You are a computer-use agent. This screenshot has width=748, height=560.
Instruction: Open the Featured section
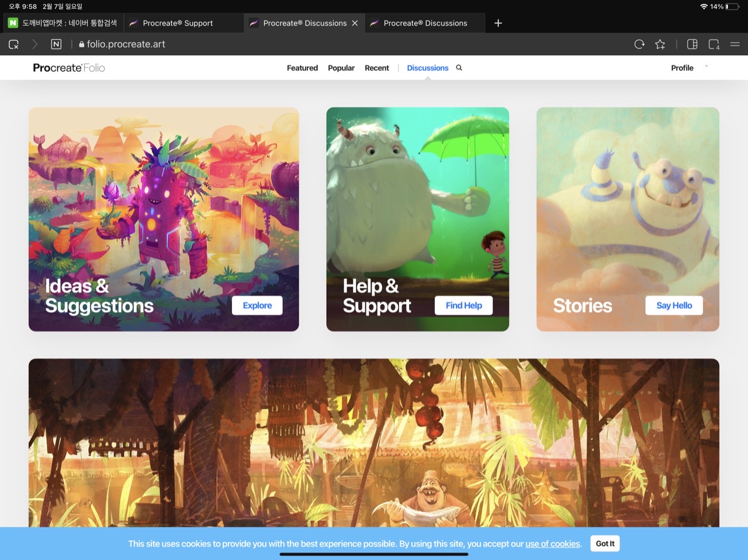click(x=302, y=68)
